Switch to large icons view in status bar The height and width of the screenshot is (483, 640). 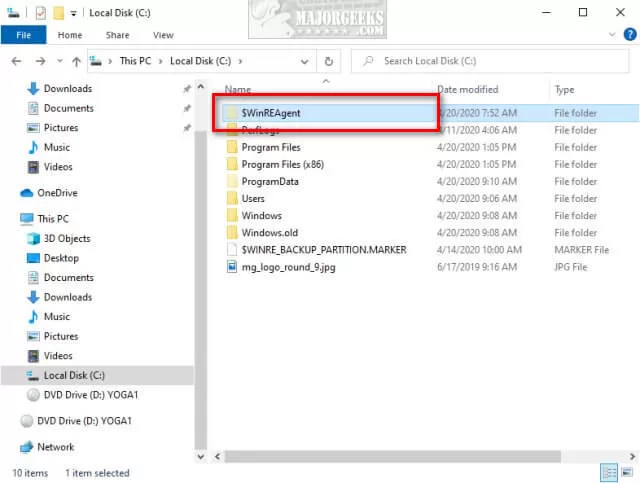coord(627,473)
